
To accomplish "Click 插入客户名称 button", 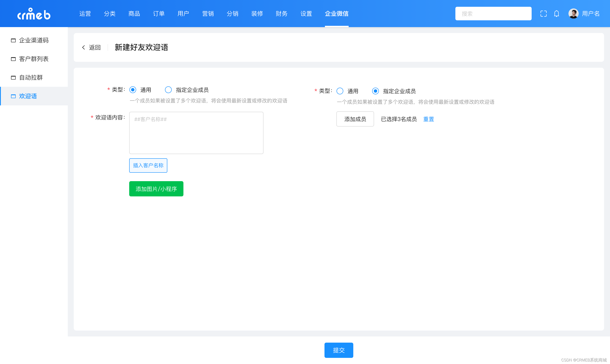I will (148, 165).
